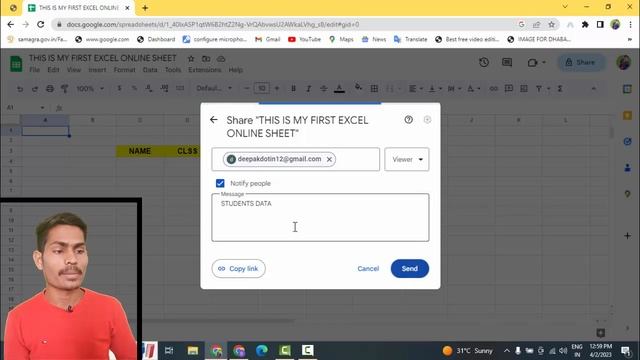Screen dimensions: 640x360
Task: Toggle italic formatting
Action: pyautogui.click(x=308, y=89)
